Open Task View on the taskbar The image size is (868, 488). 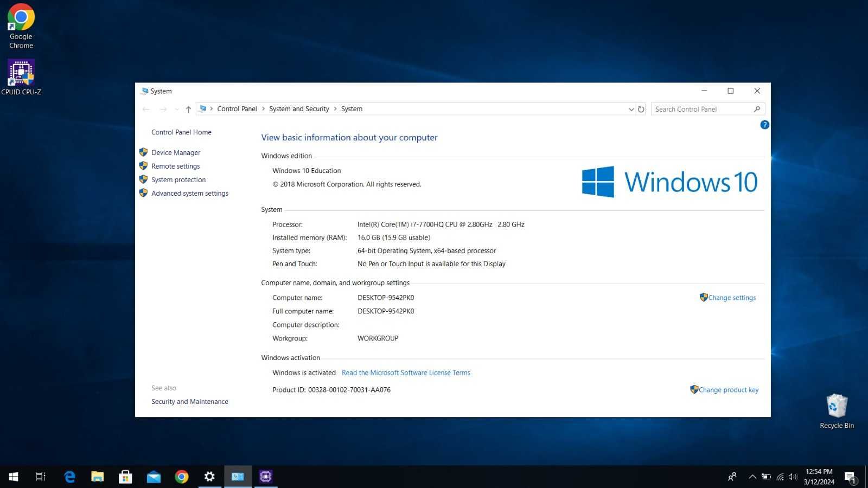[41, 477]
